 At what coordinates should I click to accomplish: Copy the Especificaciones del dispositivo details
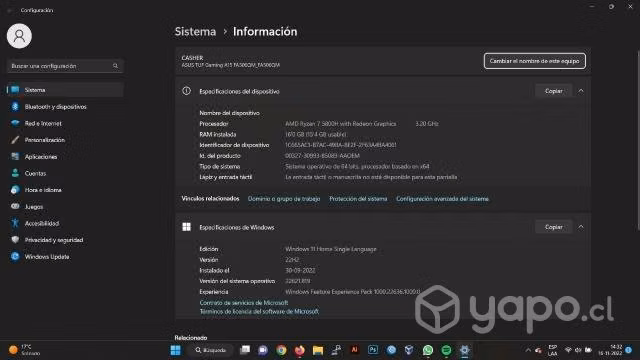pyautogui.click(x=553, y=91)
